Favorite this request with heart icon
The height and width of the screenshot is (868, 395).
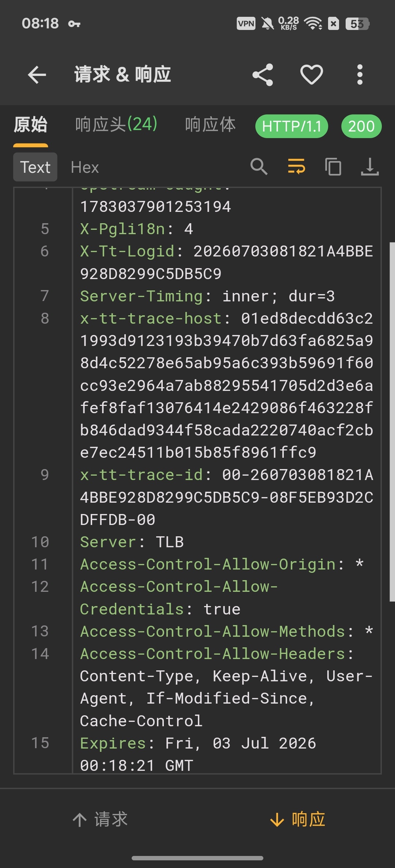click(312, 75)
